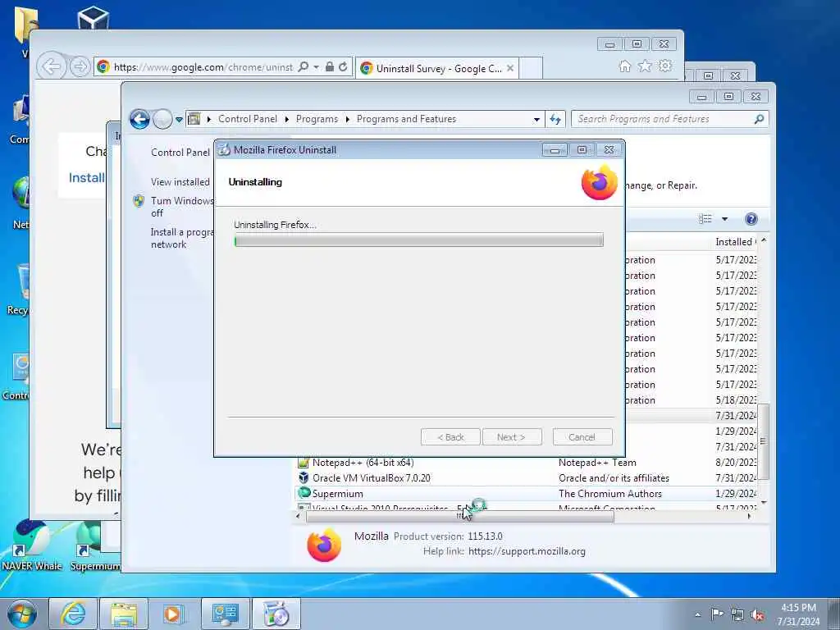Refresh the Programs and Features list

pos(555,119)
